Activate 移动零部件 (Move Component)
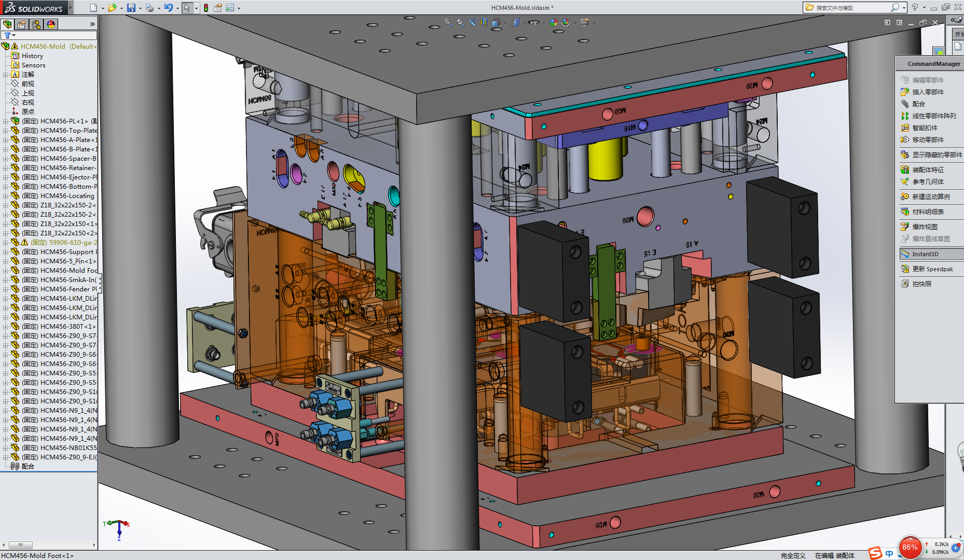 coord(928,139)
